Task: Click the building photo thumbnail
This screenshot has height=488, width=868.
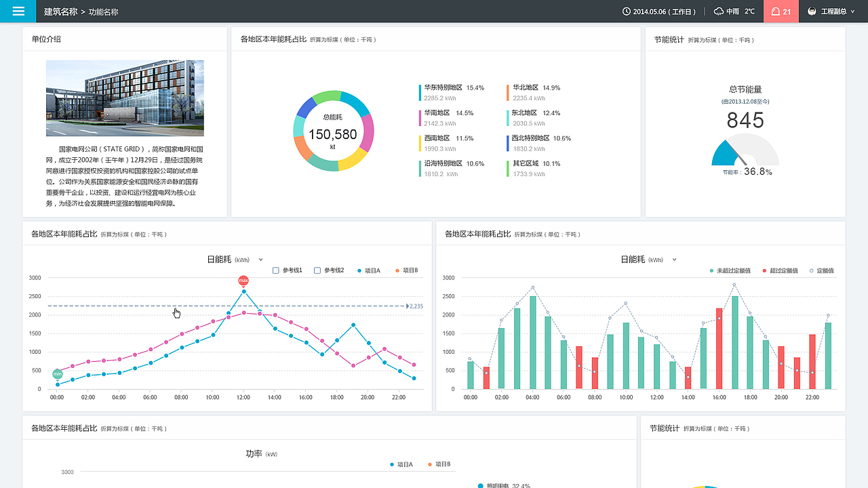Action: coord(125,98)
